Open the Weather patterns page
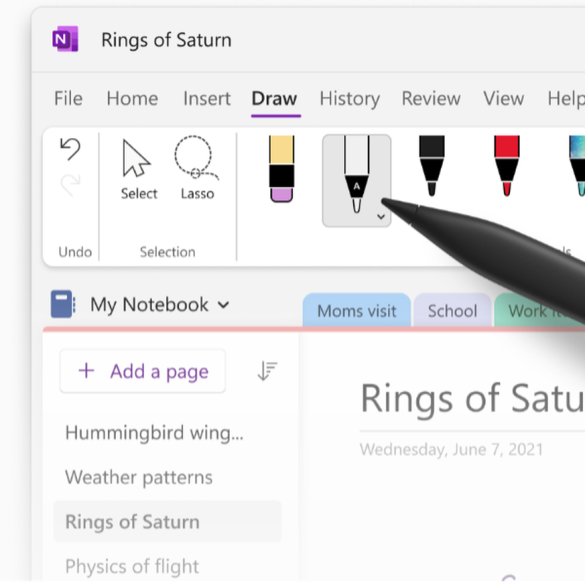 139,477
